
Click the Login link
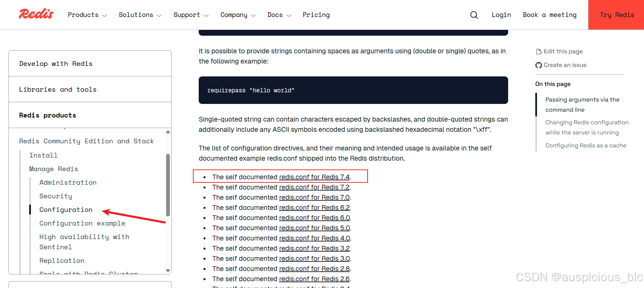tap(501, 15)
